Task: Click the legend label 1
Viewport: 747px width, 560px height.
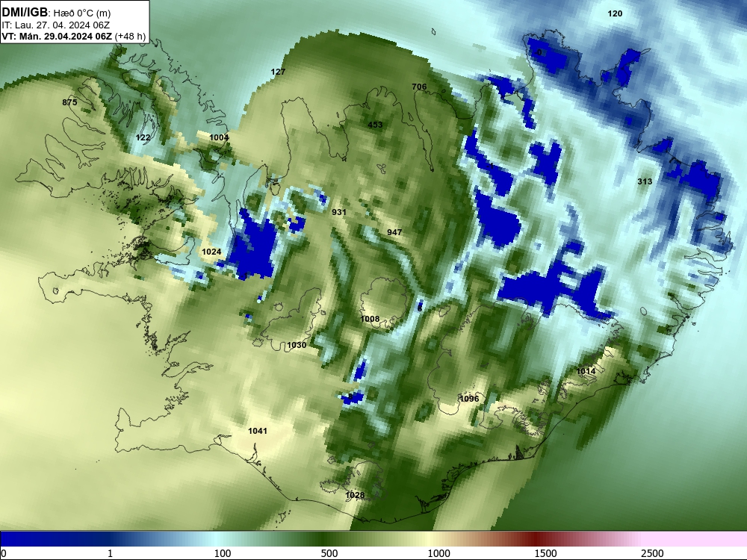Action: tap(110, 553)
